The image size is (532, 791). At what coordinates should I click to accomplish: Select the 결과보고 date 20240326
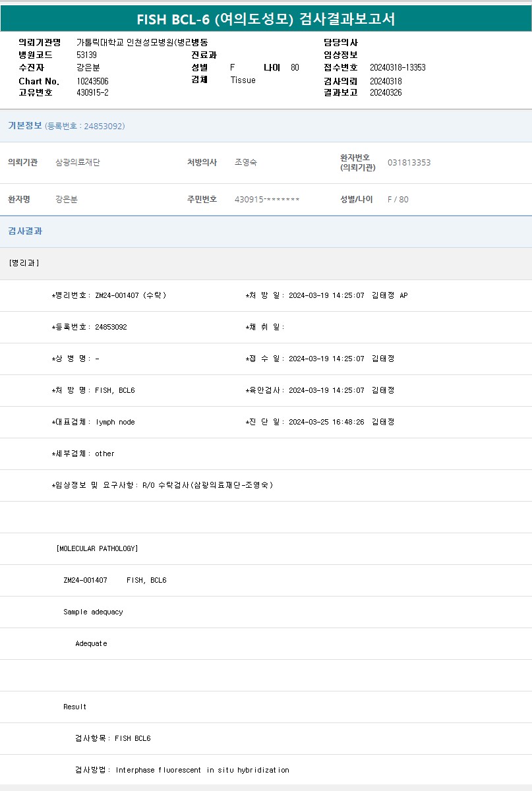pos(386,93)
